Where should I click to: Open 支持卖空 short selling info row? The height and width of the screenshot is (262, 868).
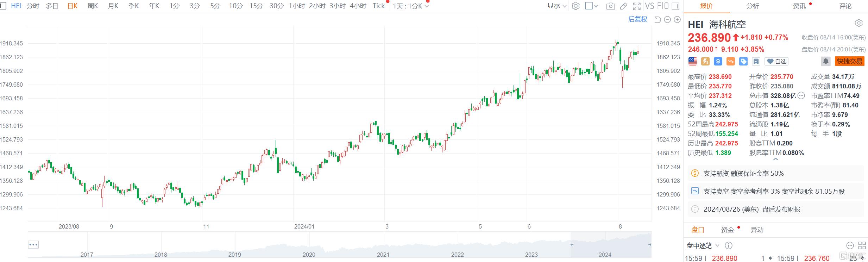(x=776, y=191)
